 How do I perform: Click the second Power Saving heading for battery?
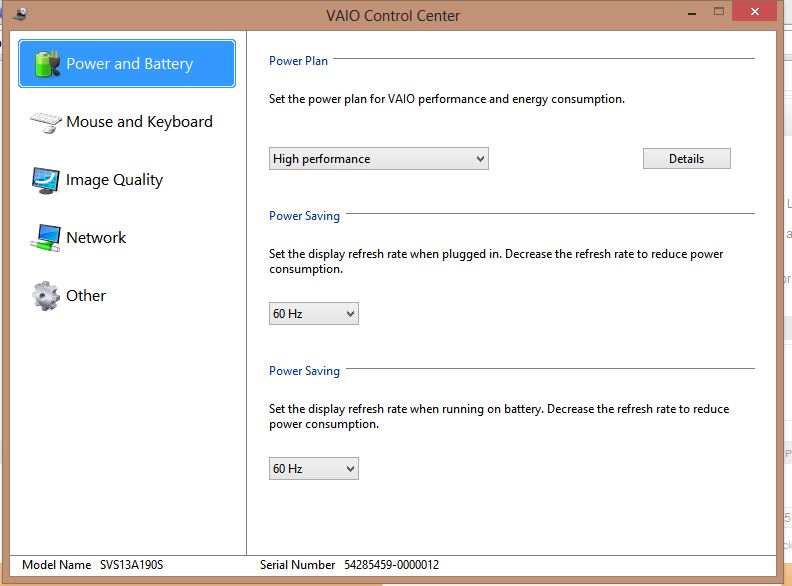pos(305,371)
